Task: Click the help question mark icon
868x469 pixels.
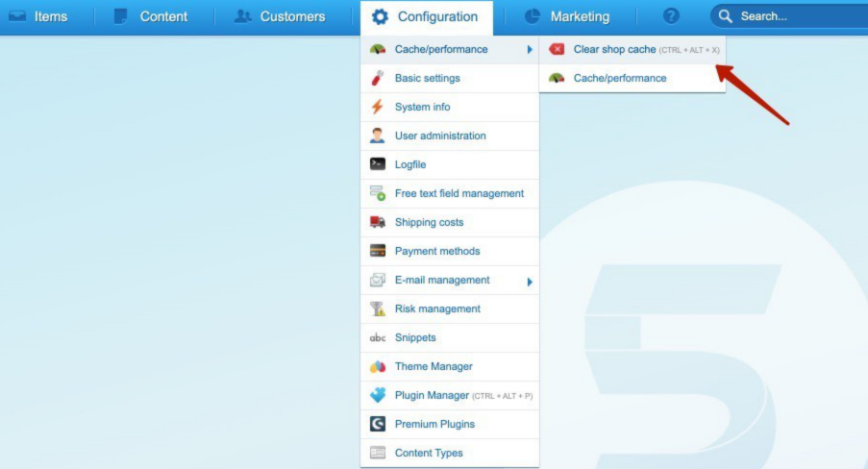Action: (x=671, y=16)
